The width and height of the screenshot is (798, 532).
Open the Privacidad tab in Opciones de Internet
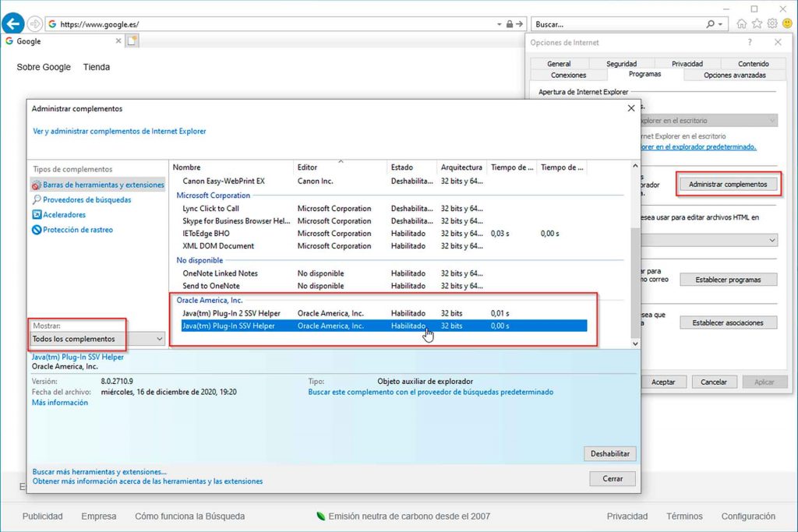coord(687,64)
